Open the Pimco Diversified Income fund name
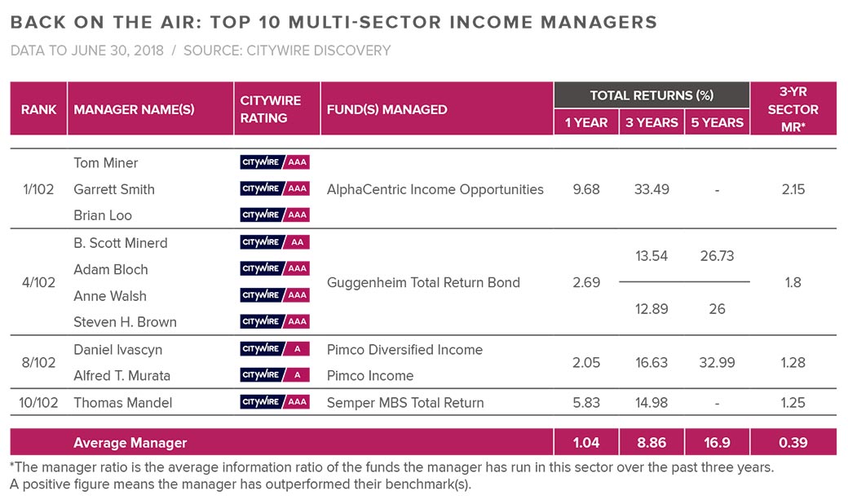This screenshot has height=504, width=848. coord(404,350)
